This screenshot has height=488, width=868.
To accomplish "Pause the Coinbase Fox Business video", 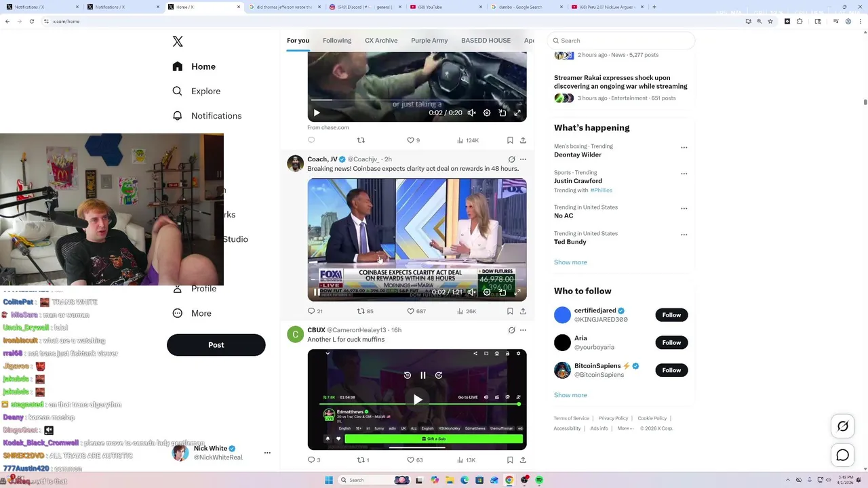I will click(x=317, y=293).
